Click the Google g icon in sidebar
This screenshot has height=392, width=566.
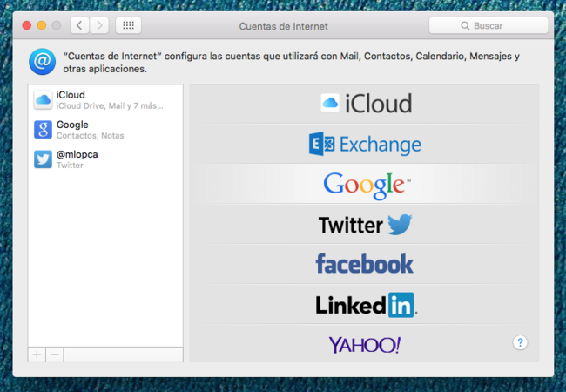pyautogui.click(x=43, y=130)
